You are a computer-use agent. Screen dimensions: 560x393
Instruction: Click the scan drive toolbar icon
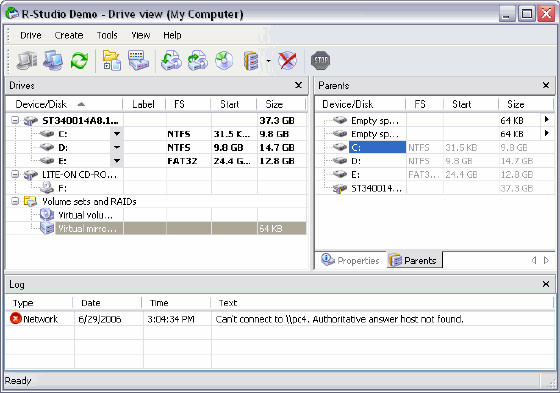click(x=138, y=60)
